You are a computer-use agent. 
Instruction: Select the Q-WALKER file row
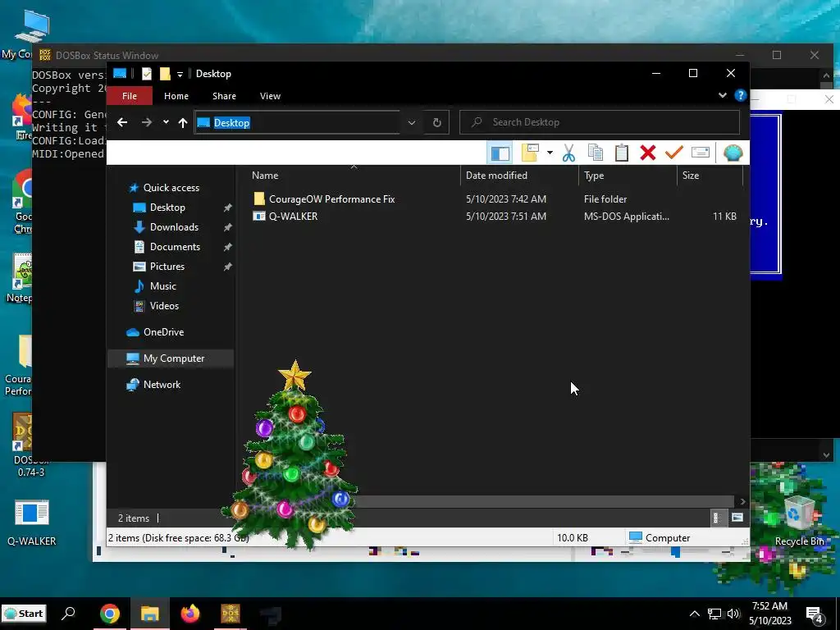tap(495, 217)
